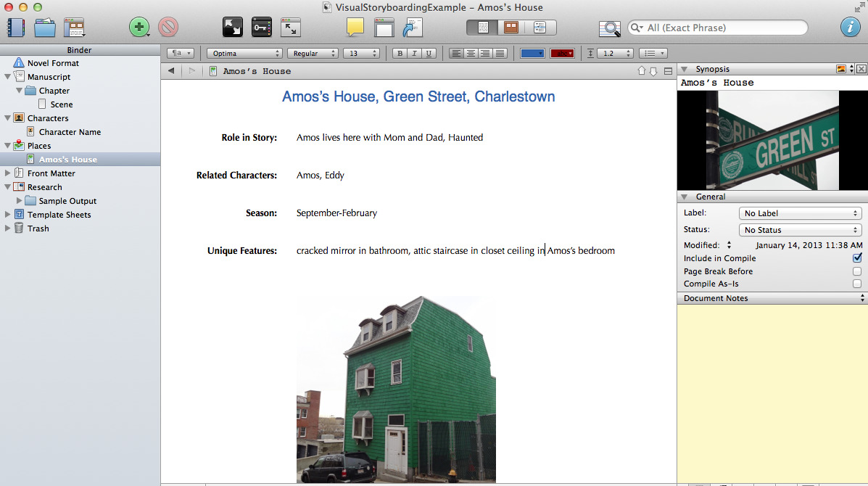Switch to Corkboard view mode

511,28
